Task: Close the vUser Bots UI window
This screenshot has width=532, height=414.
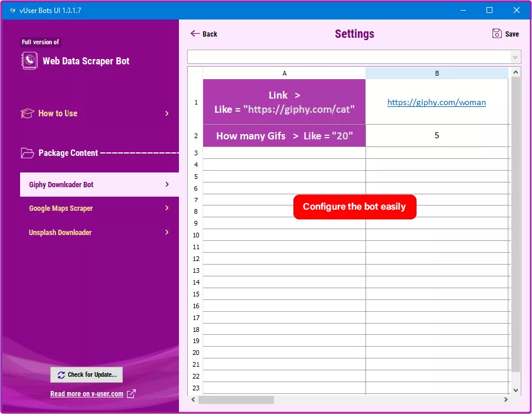Action: (x=517, y=10)
